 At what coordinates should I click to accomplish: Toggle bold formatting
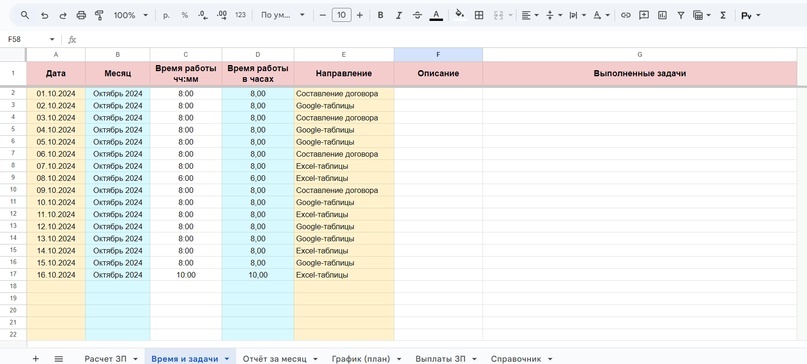380,15
